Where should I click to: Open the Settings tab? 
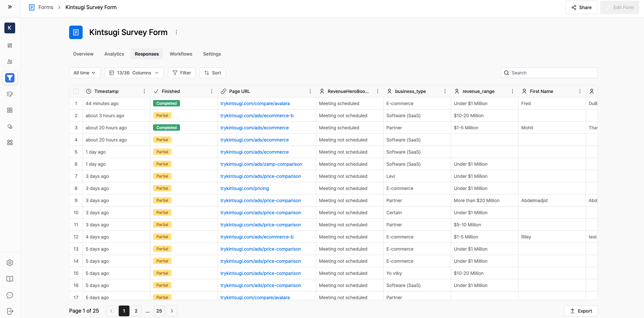click(x=212, y=54)
